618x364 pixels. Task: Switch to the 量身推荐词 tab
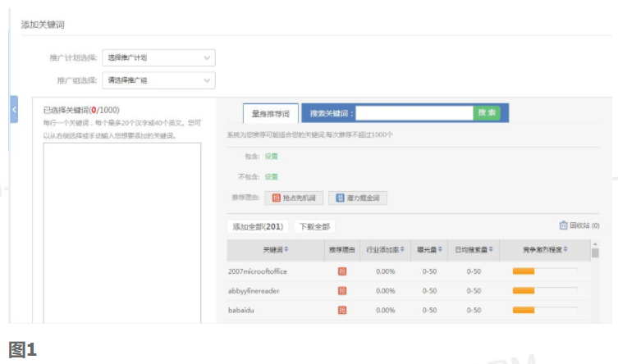(x=271, y=114)
